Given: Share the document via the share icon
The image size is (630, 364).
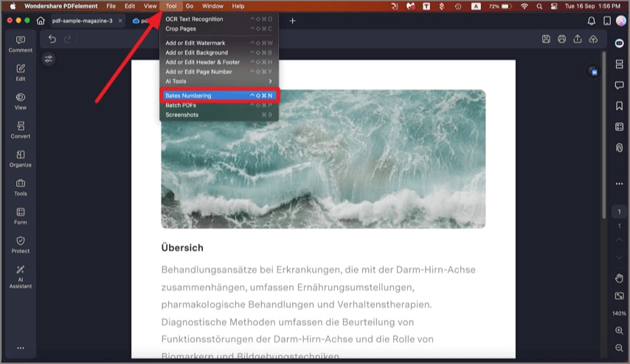Looking at the screenshot, I should [578, 39].
